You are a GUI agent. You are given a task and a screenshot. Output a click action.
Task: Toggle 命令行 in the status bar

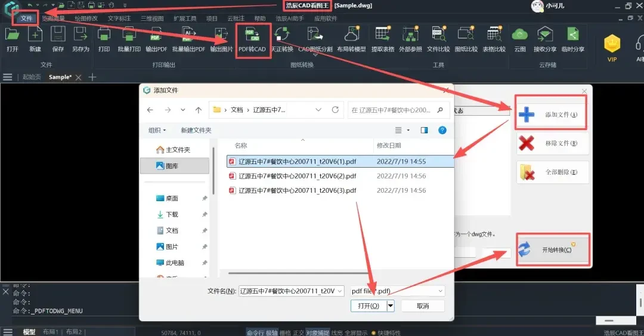[x=255, y=332]
